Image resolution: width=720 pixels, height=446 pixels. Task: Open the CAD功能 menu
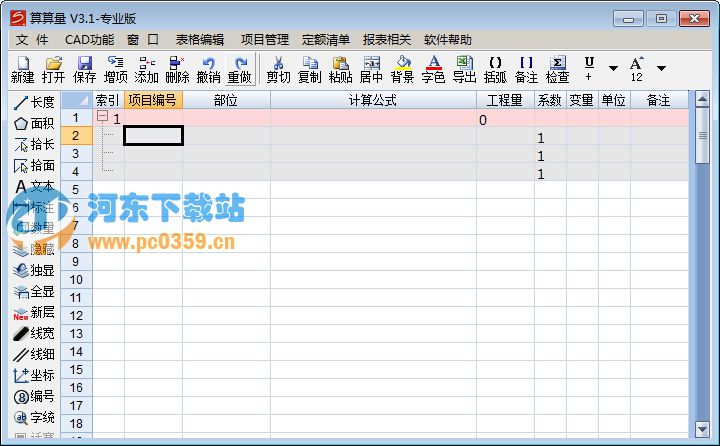point(90,40)
